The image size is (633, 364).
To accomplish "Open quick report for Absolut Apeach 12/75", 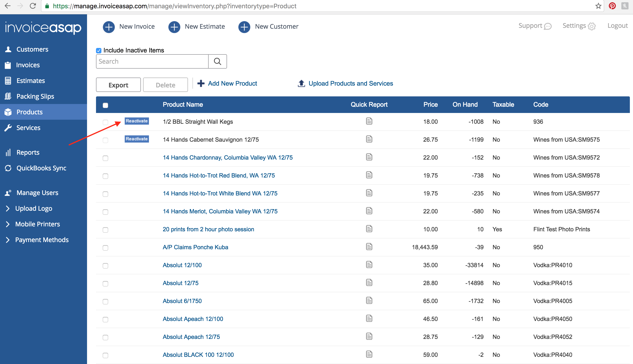I will point(369,336).
